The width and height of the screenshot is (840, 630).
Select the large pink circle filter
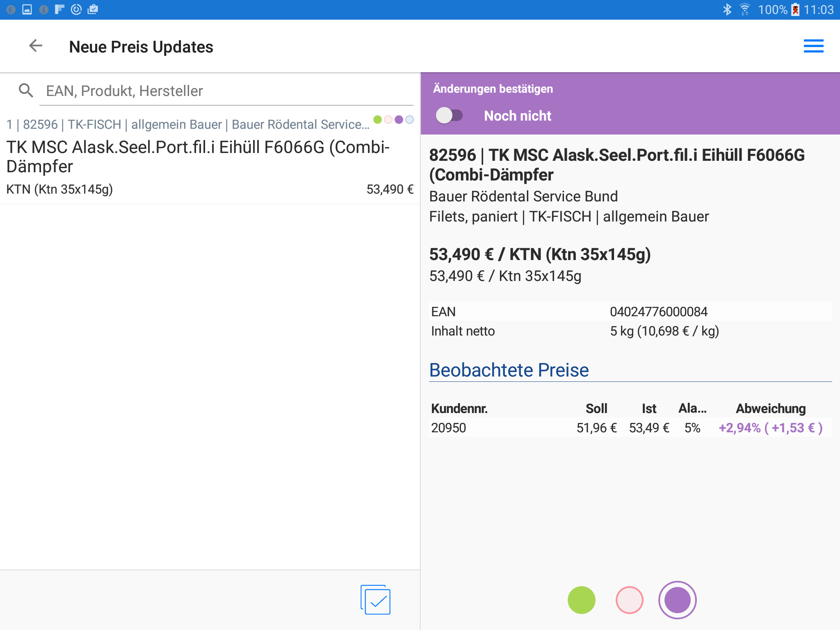click(x=629, y=600)
